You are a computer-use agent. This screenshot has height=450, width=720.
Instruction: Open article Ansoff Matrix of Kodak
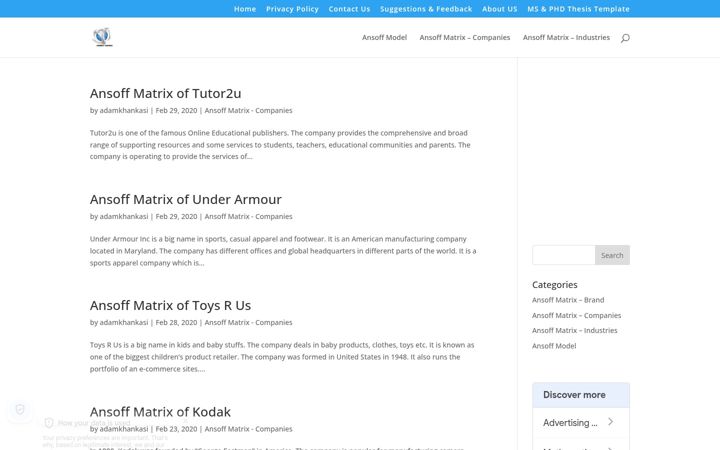click(160, 412)
